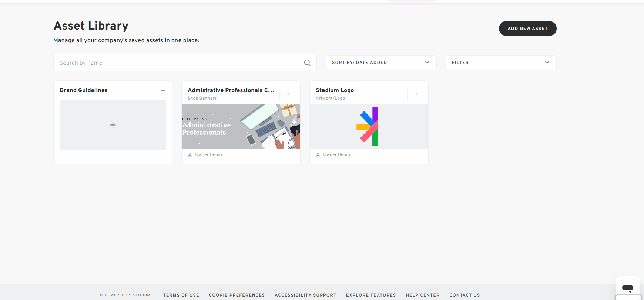The height and width of the screenshot is (300, 644).
Task: Focus the Search by name field
Action: (185, 63)
